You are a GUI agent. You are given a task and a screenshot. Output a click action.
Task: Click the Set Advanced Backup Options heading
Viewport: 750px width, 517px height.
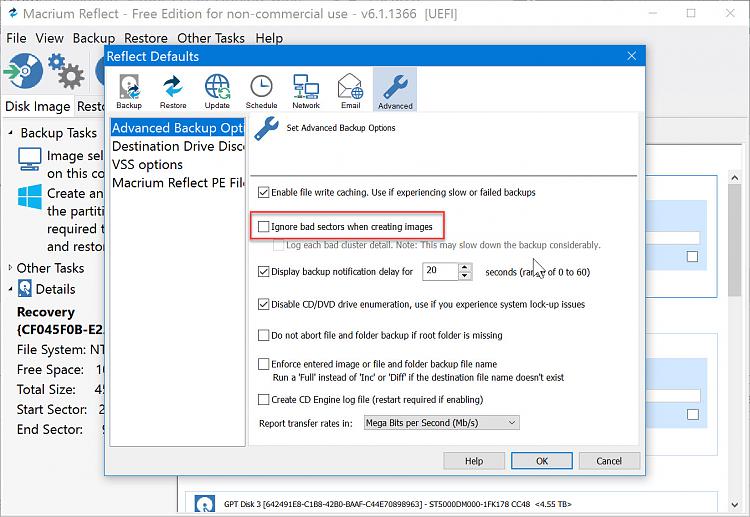[x=341, y=128]
